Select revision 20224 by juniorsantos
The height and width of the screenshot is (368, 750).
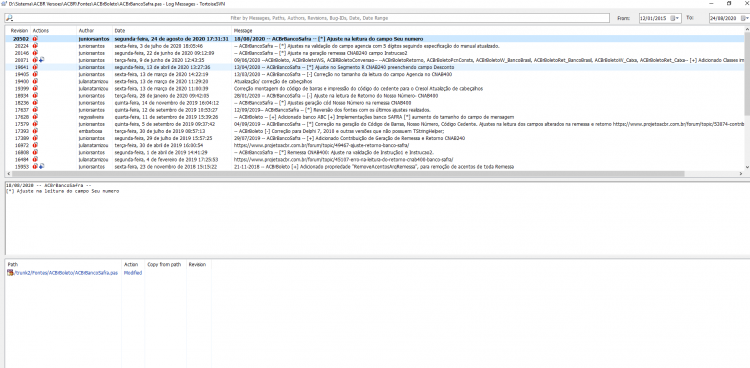coord(375,46)
